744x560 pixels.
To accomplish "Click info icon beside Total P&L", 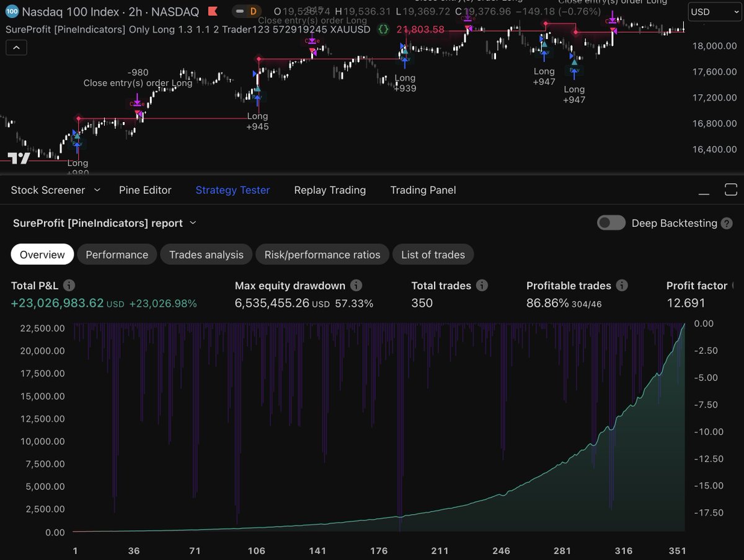I will click(69, 286).
